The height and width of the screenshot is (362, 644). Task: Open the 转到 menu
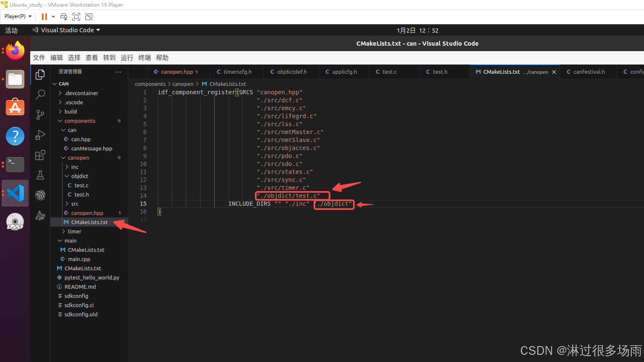click(109, 58)
